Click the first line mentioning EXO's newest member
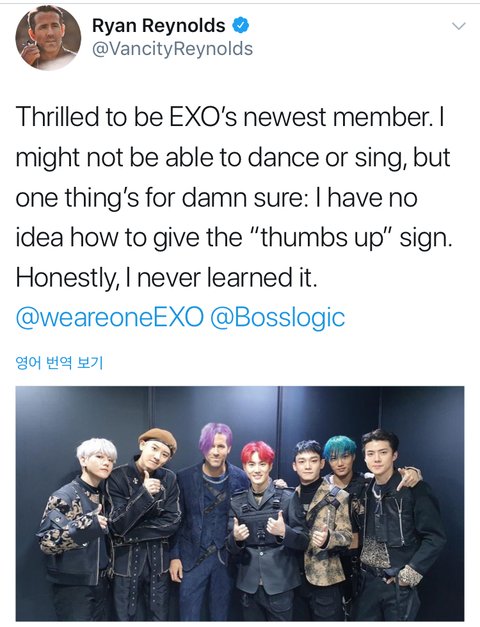The height and width of the screenshot is (627, 480). (230, 117)
